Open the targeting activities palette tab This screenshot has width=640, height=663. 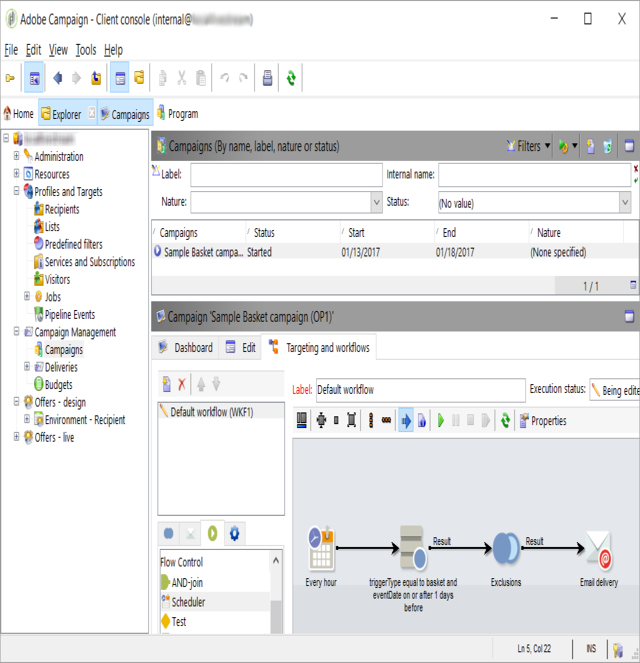point(168,534)
